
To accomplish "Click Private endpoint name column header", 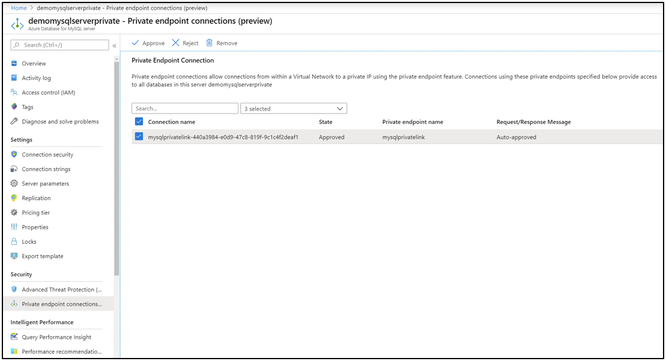I will 412,122.
